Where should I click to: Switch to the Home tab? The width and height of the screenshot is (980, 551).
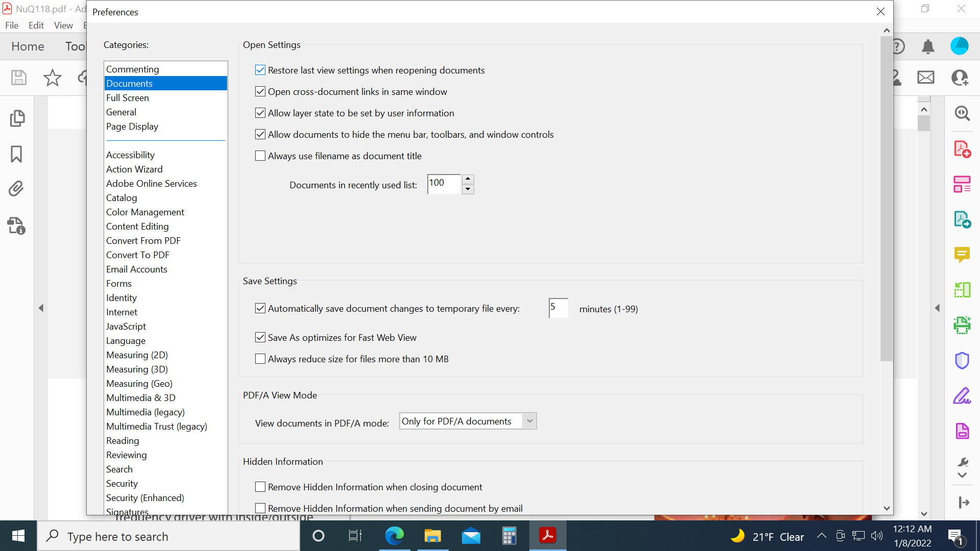[x=28, y=46]
